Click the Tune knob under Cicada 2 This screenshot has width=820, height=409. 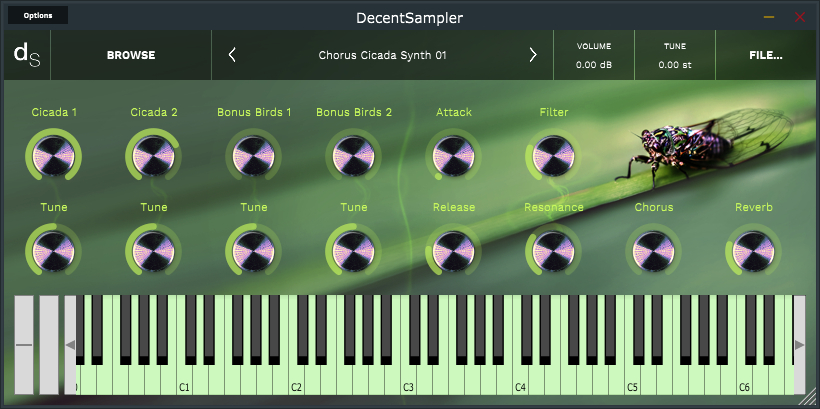tap(153, 251)
